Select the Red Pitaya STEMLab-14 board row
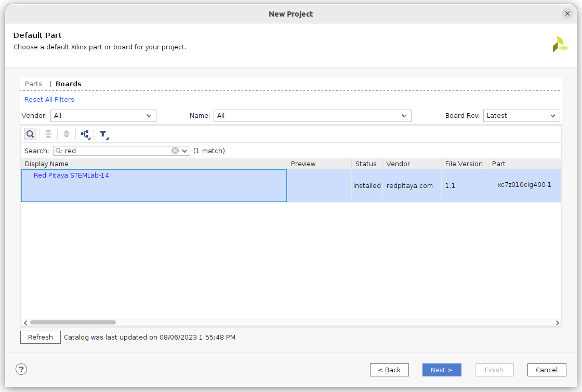582x392 pixels. [290, 186]
